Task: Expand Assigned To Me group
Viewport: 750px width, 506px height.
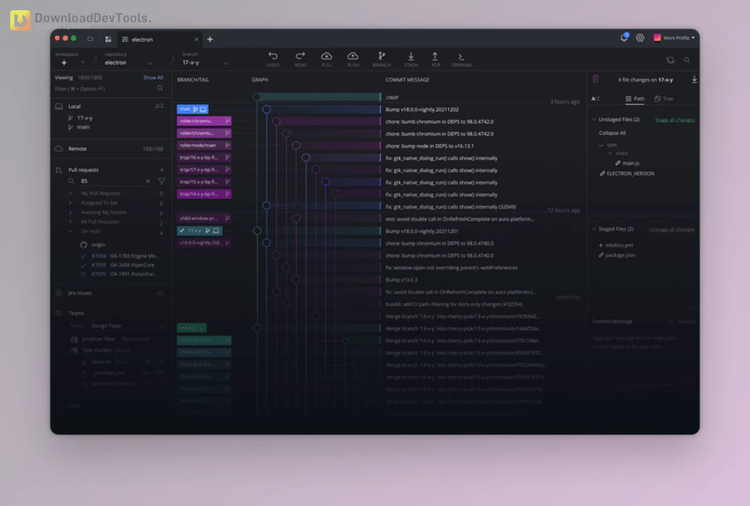Action: pyautogui.click(x=71, y=203)
